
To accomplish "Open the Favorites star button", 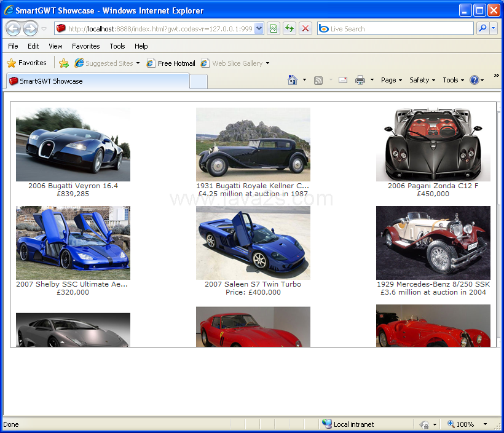I will pyautogui.click(x=26, y=63).
